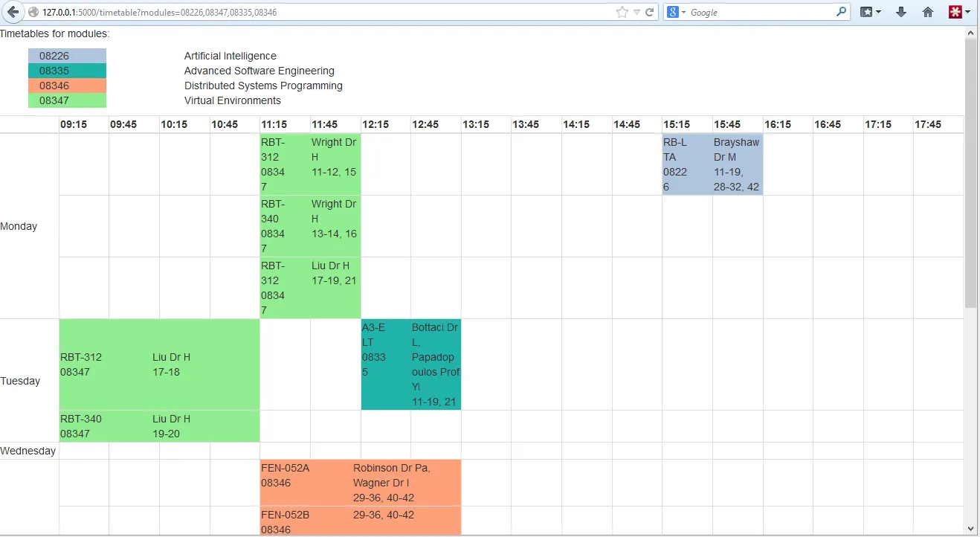Image resolution: width=980 pixels, height=537 pixels.
Task: Select the Tuesday A3-E LT 08335 session
Action: click(x=410, y=364)
